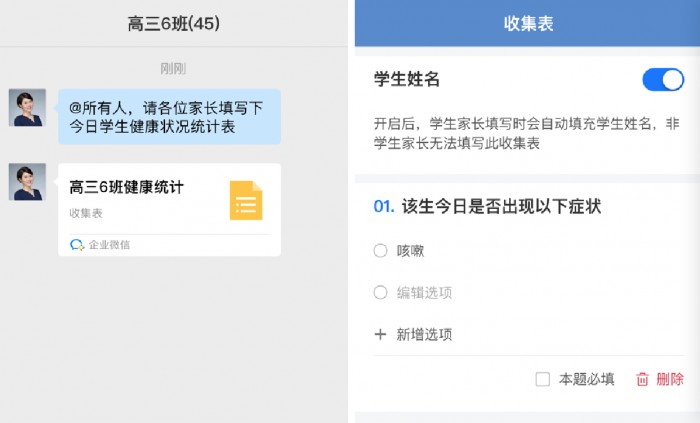Select the 咳嗽 radio option
Screen dimensions: 700x423
380,250
